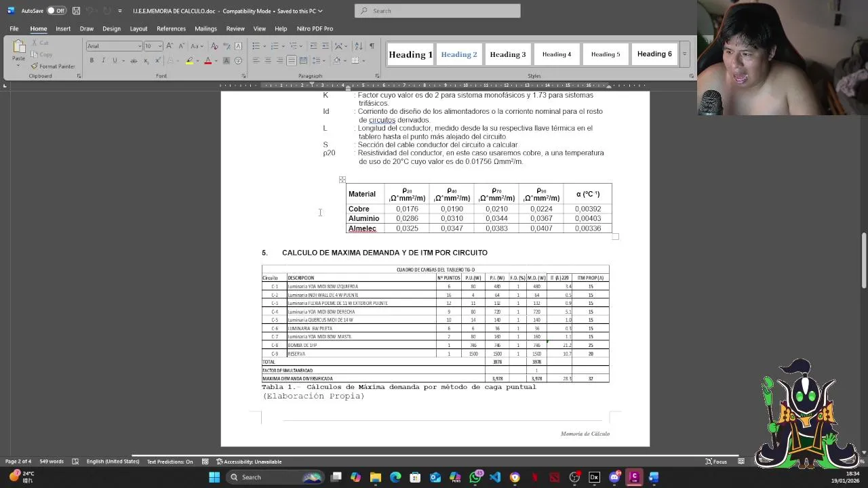Image resolution: width=868 pixels, height=488 pixels.
Task: Open File Explorer from taskbar
Action: [376, 477]
